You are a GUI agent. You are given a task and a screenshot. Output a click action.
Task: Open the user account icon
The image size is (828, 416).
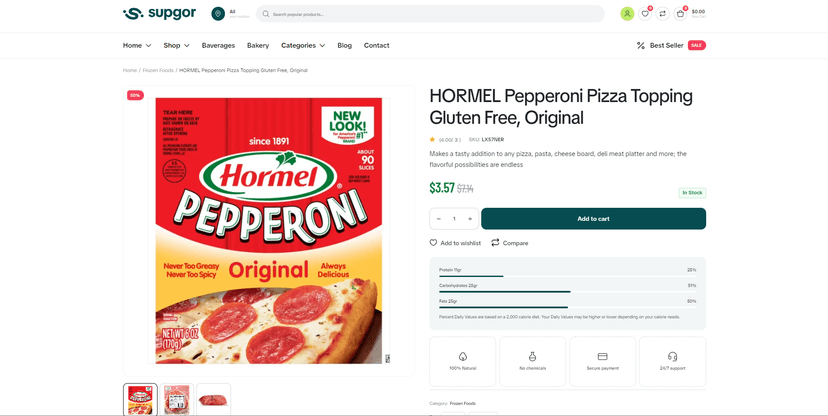click(x=627, y=14)
